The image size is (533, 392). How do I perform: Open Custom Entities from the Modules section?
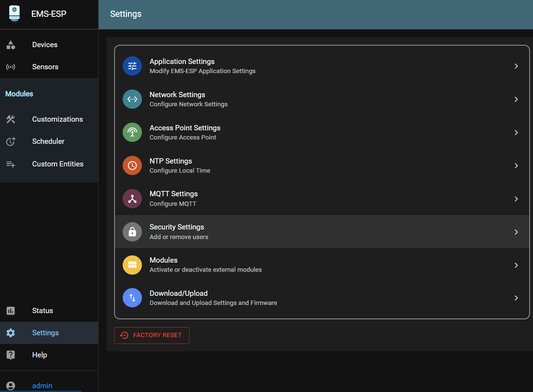pyautogui.click(x=58, y=164)
